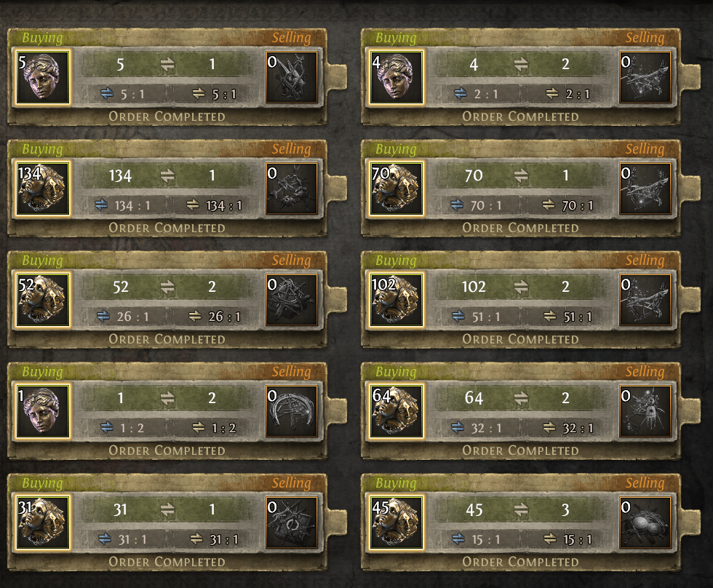Click the Selling header of the 4:2 order
The height and width of the screenshot is (588, 713).
point(645,38)
